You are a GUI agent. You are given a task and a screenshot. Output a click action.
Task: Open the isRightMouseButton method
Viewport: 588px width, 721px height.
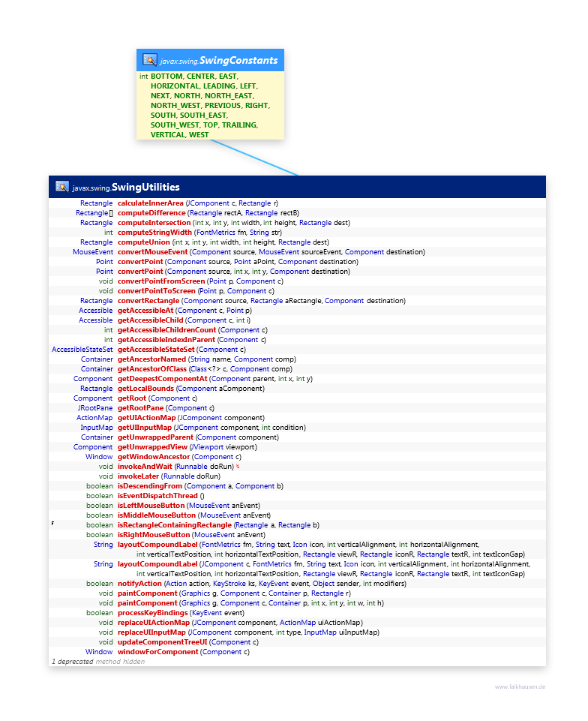click(154, 535)
